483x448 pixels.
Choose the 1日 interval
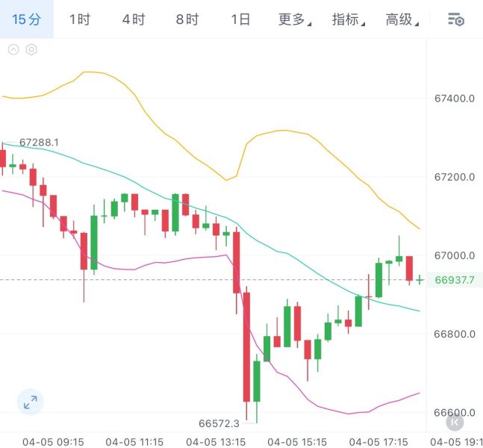(240, 19)
